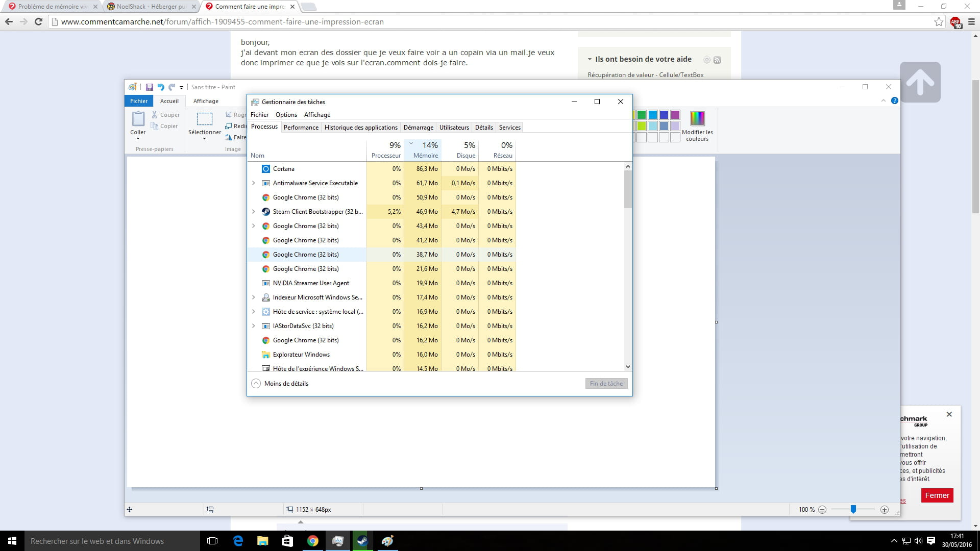Click the Paint Save icon in title bar
The width and height of the screenshot is (980, 551).
pyautogui.click(x=150, y=87)
